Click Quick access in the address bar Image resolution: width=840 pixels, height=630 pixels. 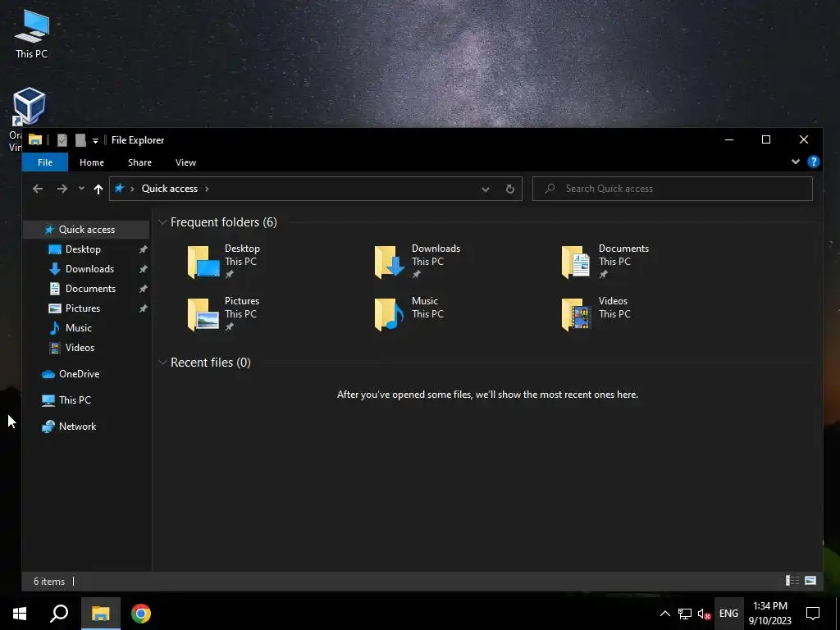(169, 189)
